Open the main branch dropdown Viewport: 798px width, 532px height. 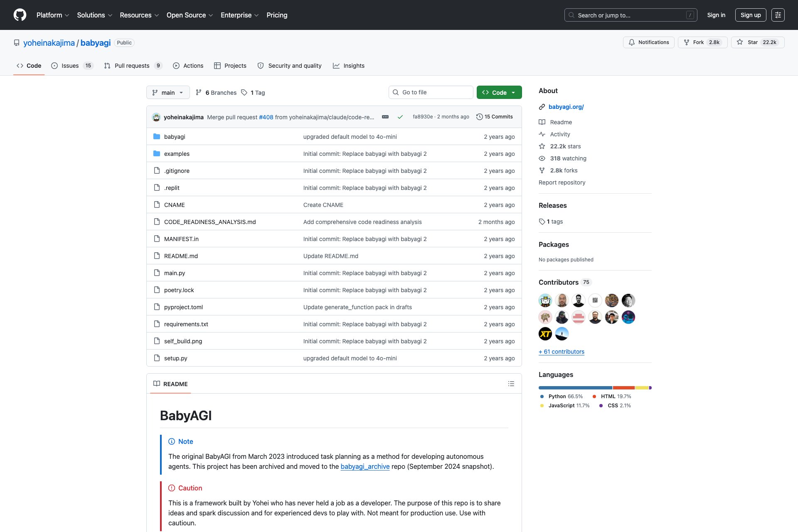tap(168, 92)
